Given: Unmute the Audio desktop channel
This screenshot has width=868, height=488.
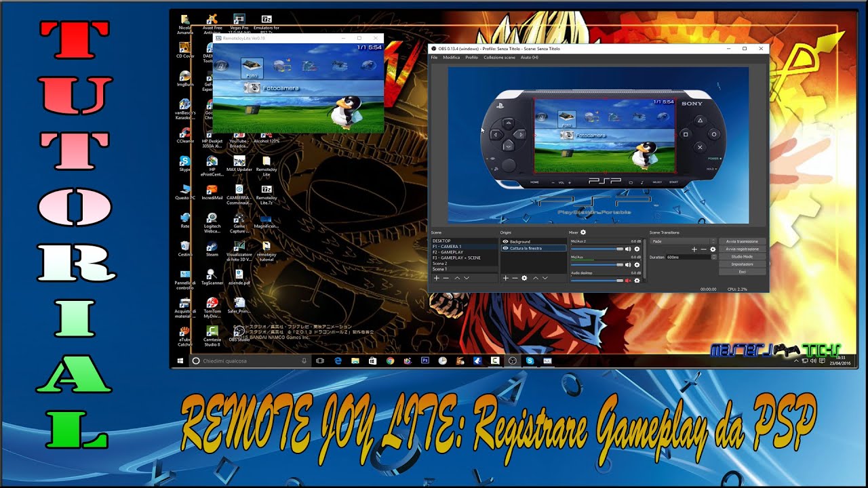Looking at the screenshot, I should point(628,281).
